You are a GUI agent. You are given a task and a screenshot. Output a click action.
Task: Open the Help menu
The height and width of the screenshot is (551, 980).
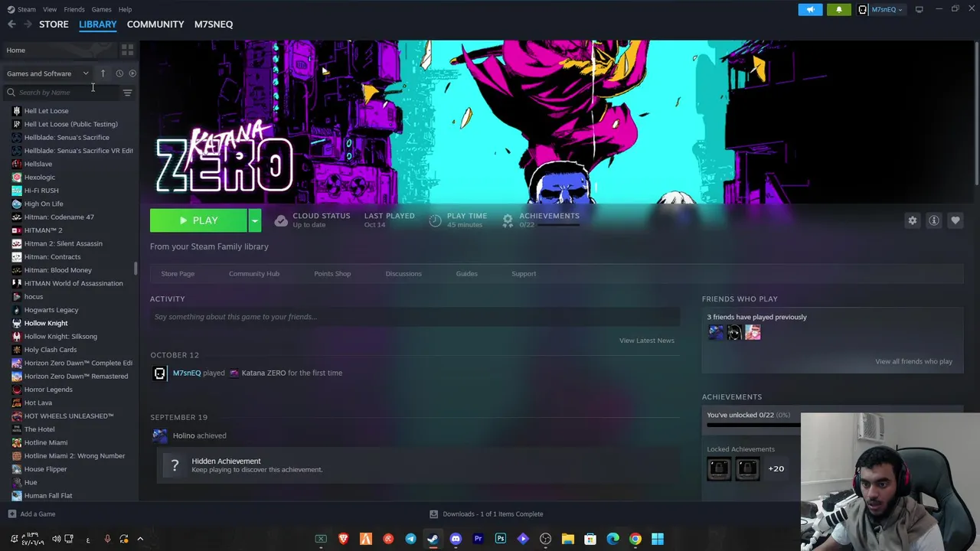point(125,9)
